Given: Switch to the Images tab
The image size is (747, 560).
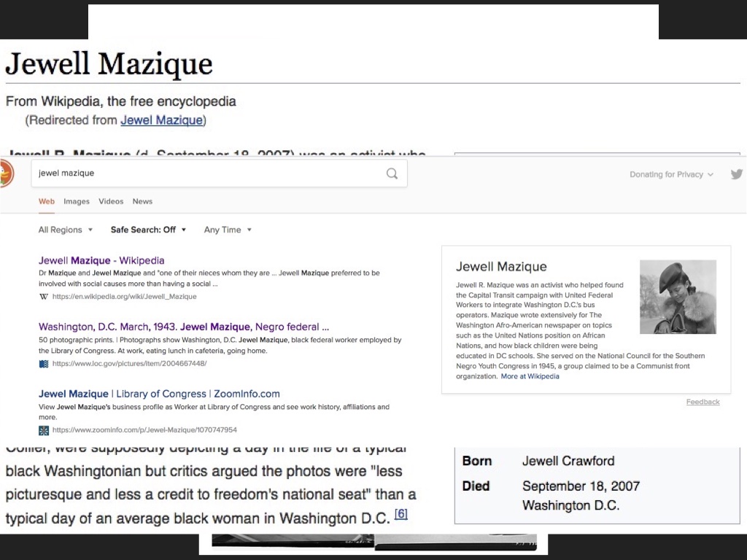Looking at the screenshot, I should tap(77, 201).
